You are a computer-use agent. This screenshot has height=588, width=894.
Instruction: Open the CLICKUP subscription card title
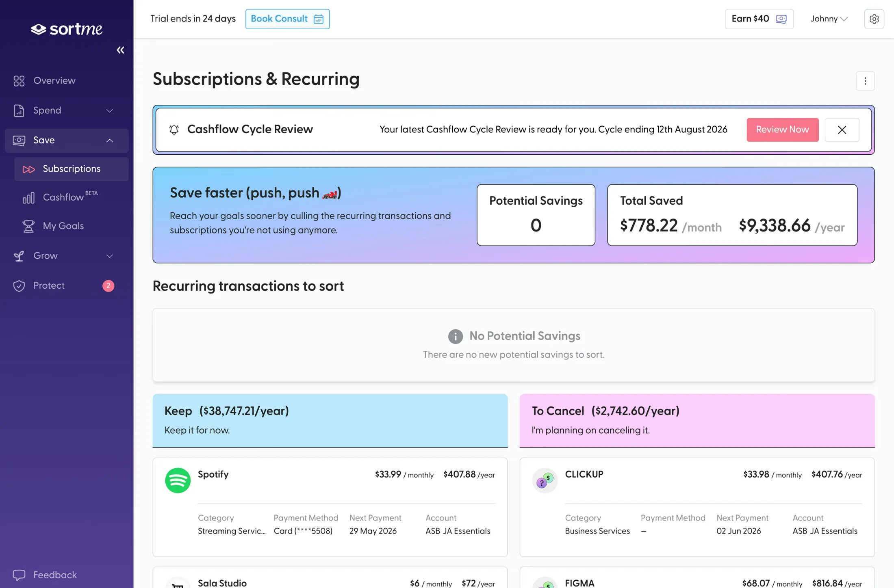(x=584, y=474)
